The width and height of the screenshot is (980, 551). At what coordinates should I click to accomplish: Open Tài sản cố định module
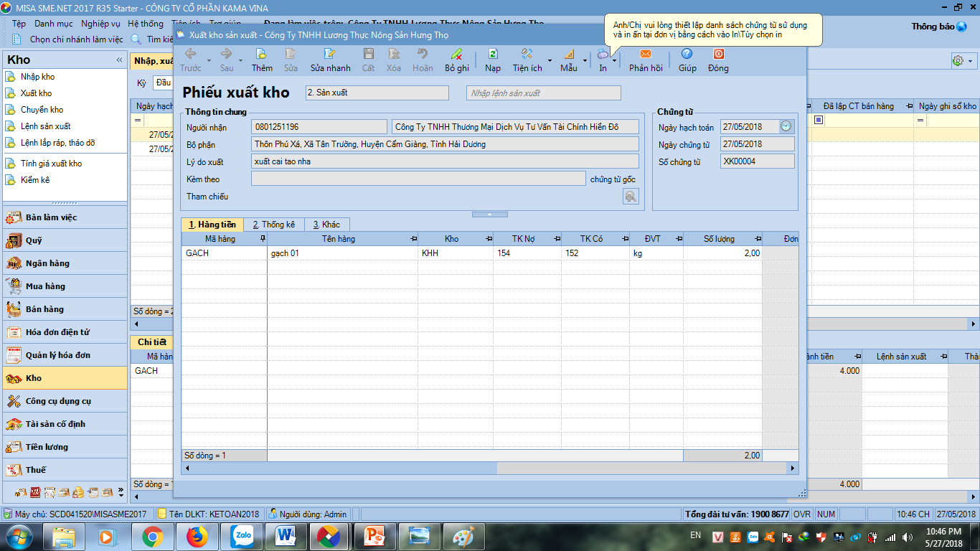(x=65, y=424)
